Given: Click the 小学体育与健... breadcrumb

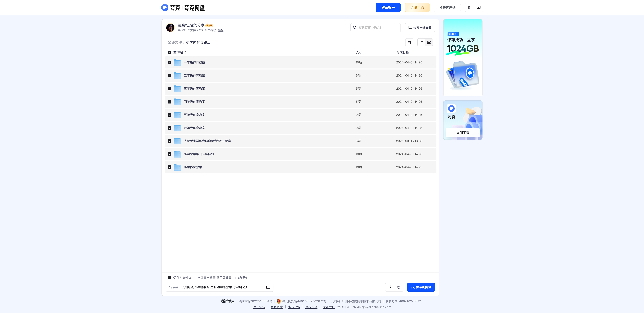Looking at the screenshot, I should tap(198, 42).
